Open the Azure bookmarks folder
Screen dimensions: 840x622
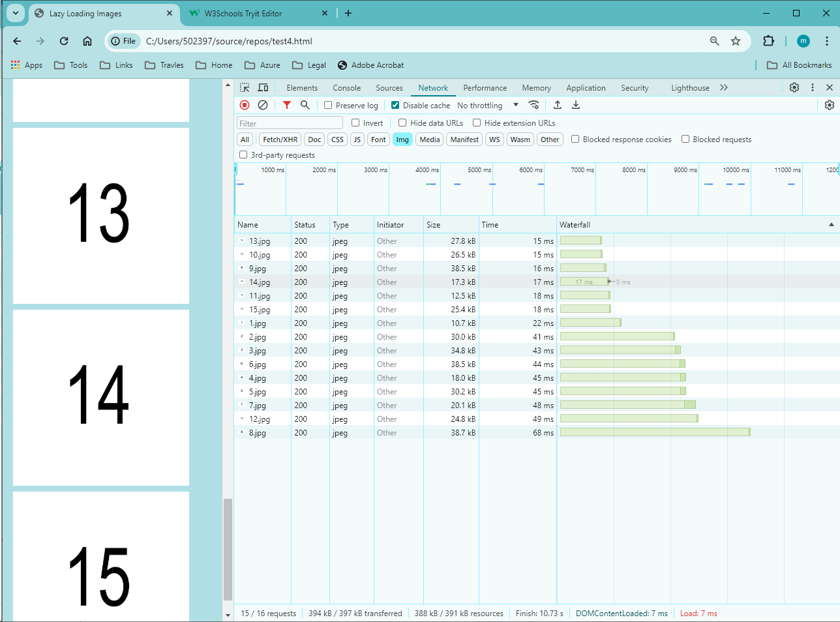pos(262,65)
